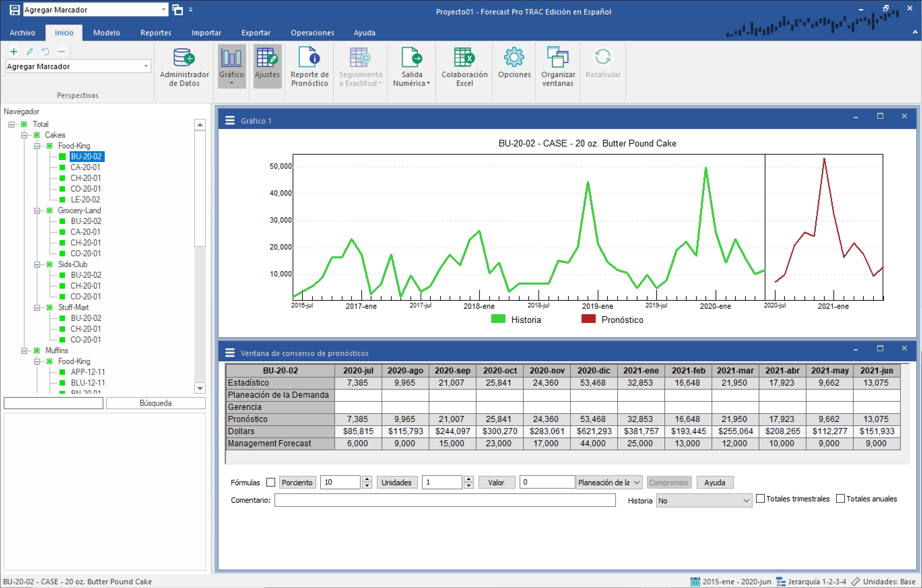Open the Historia dropdown
Image resolution: width=922 pixels, height=588 pixels.
point(704,501)
